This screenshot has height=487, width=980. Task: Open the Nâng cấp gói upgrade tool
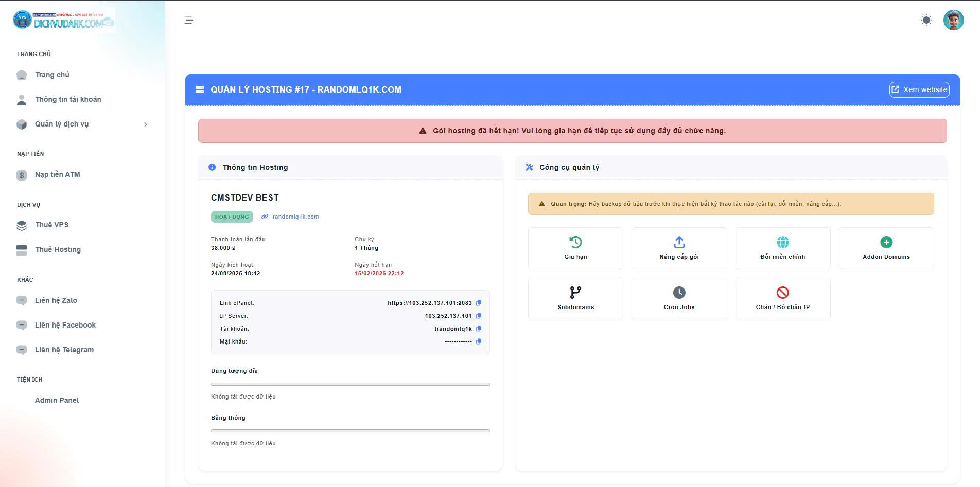[679, 242]
